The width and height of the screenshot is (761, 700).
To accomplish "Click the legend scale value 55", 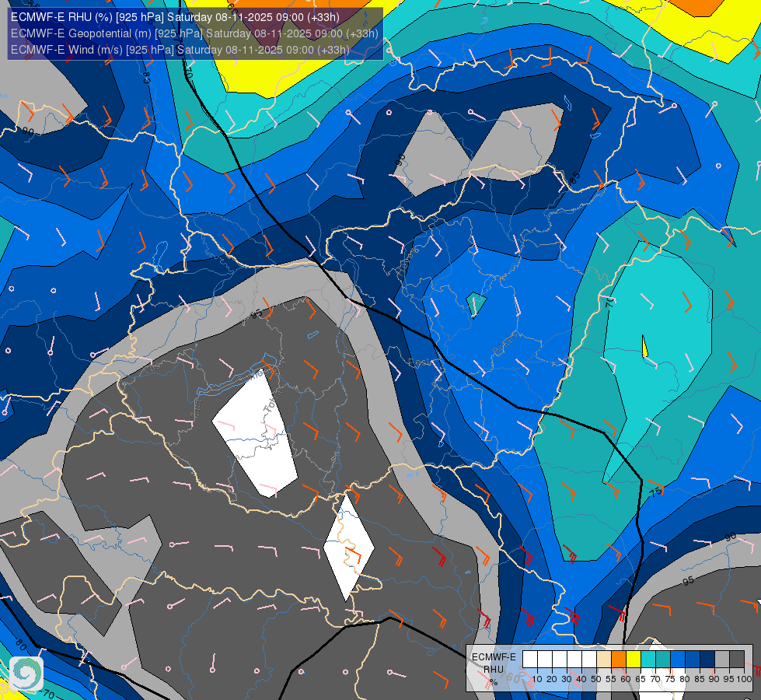I will pos(611,679).
